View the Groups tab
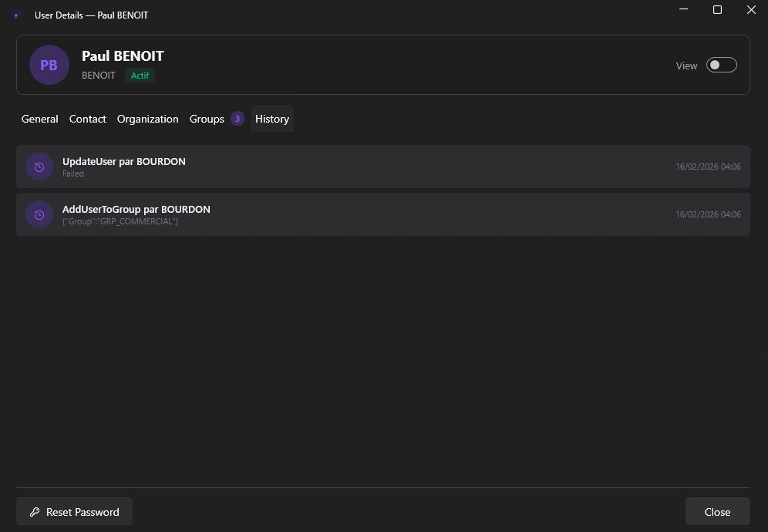The width and height of the screenshot is (768, 532). click(x=206, y=118)
